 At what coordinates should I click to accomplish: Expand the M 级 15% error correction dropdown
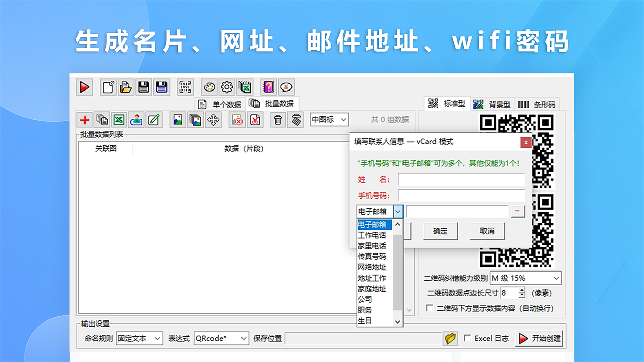[525, 278]
